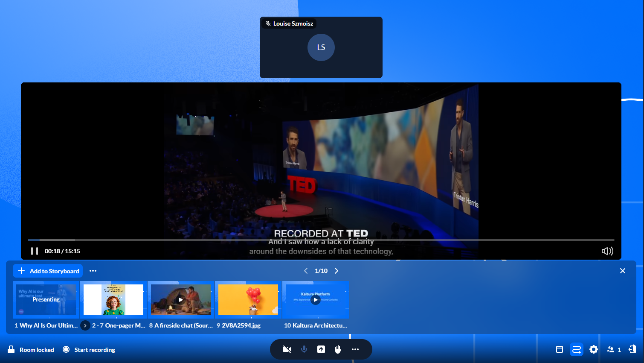Raise hand using the hand icon
Viewport: 644px width, 363px height.
click(x=338, y=349)
